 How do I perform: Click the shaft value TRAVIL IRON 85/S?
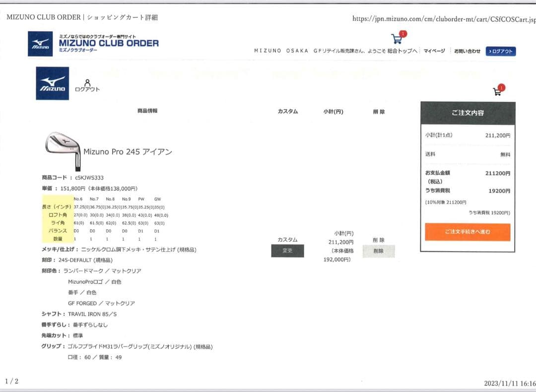coord(92,314)
